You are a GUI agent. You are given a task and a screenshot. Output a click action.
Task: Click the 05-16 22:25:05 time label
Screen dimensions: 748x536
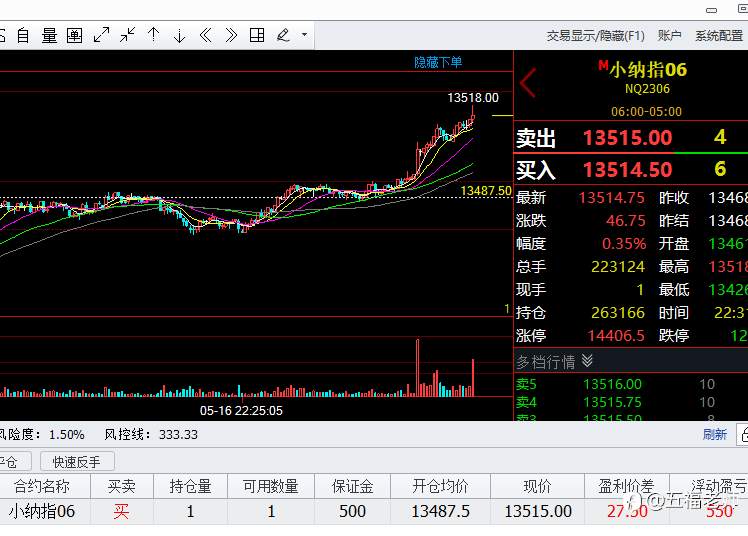[241, 411]
